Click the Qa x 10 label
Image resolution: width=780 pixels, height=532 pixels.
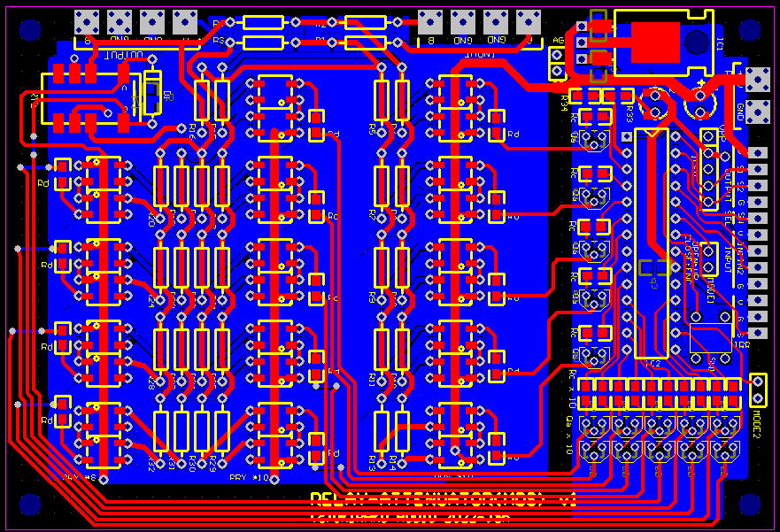click(x=569, y=435)
